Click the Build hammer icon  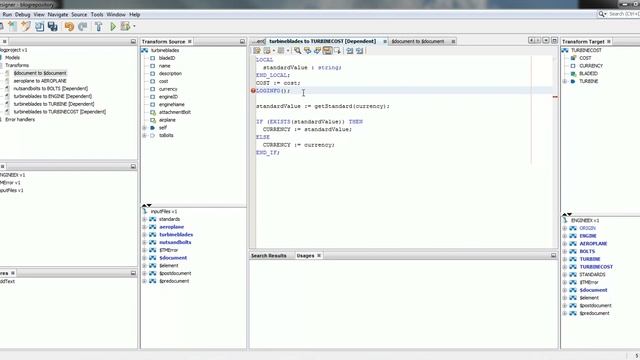(98, 27)
